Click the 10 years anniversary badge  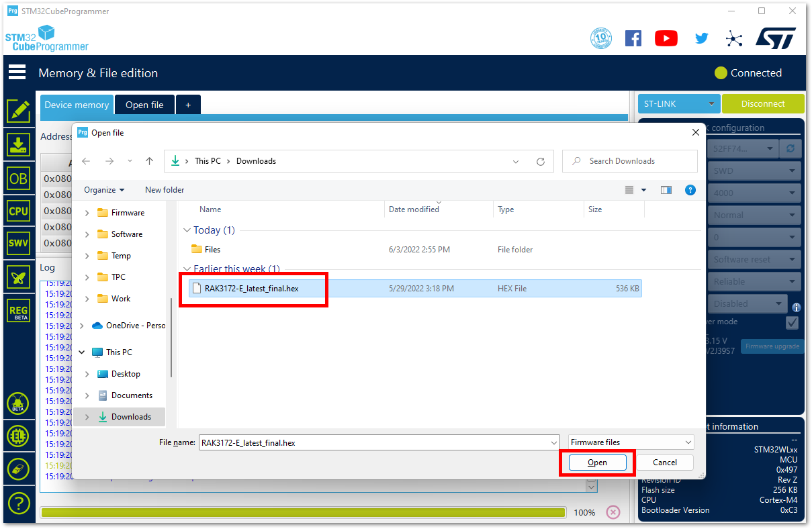(x=601, y=38)
